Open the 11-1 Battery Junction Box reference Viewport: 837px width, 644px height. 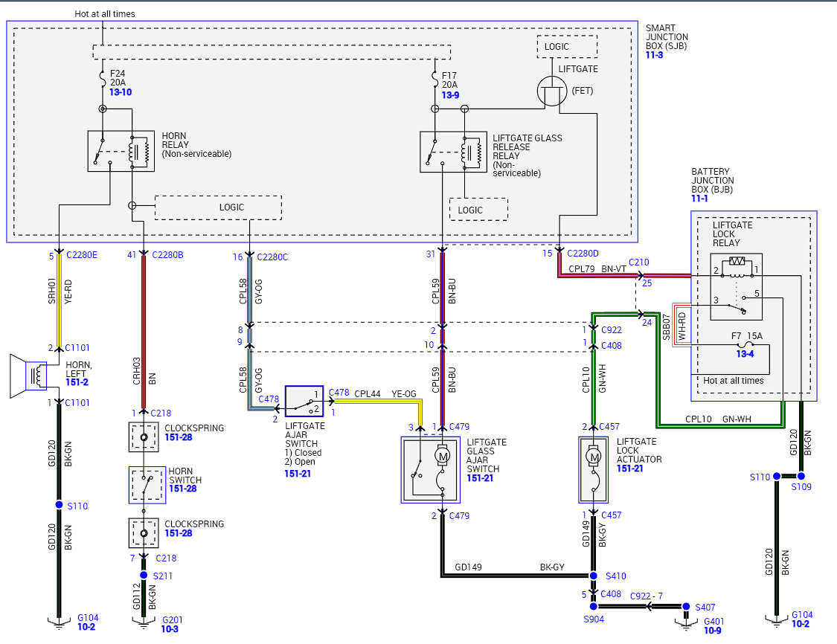pyautogui.click(x=699, y=199)
